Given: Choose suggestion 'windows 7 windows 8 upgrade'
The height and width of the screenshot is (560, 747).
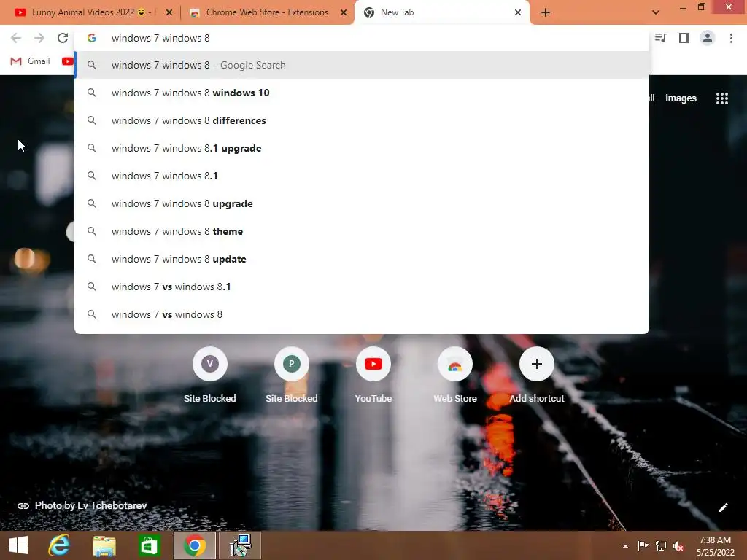Looking at the screenshot, I should pos(362,204).
